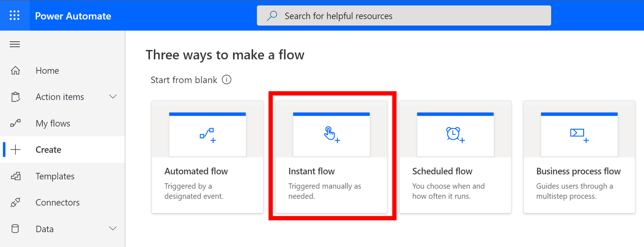Click the search magnifier icon
The height and width of the screenshot is (247, 644).
pos(272,15)
